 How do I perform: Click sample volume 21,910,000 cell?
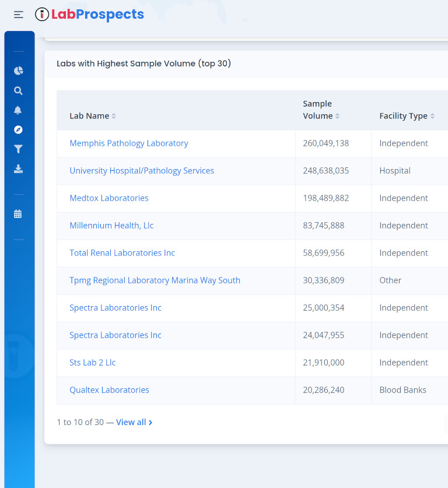coord(324,362)
